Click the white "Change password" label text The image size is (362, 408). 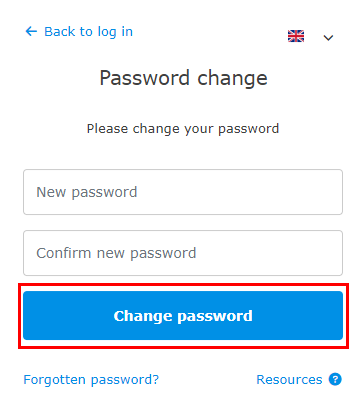(183, 316)
